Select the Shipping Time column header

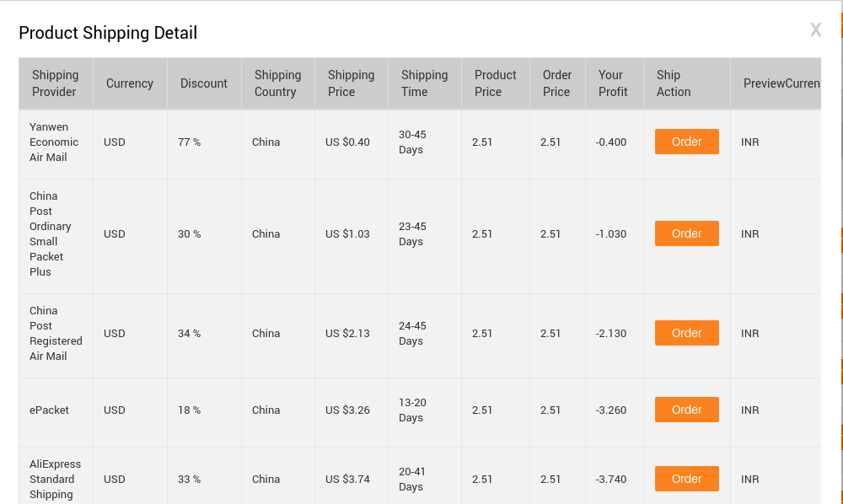[x=424, y=83]
